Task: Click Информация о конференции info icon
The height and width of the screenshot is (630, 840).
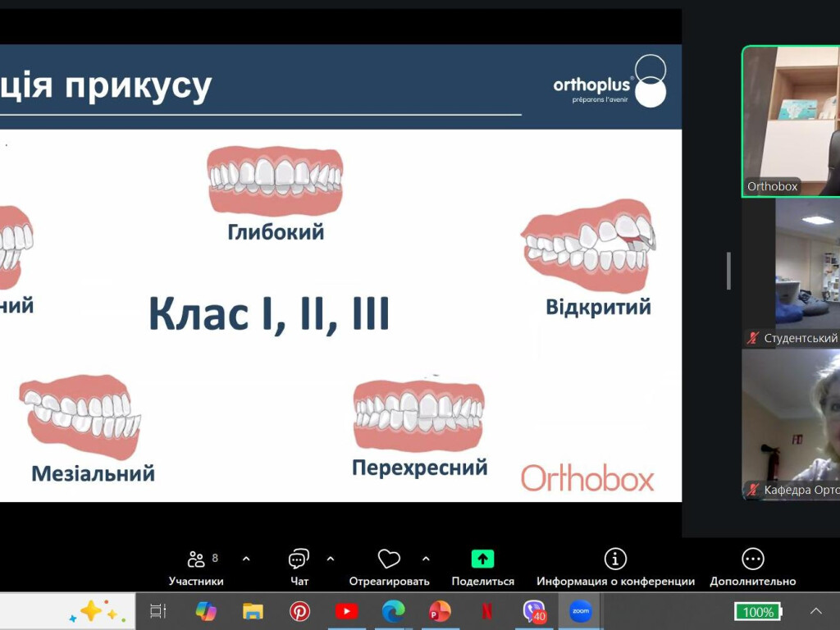Action: [615, 558]
